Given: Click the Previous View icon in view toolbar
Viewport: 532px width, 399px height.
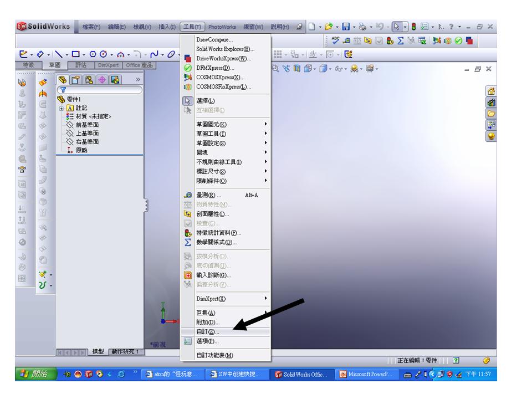Looking at the screenshot, I should [x=287, y=69].
